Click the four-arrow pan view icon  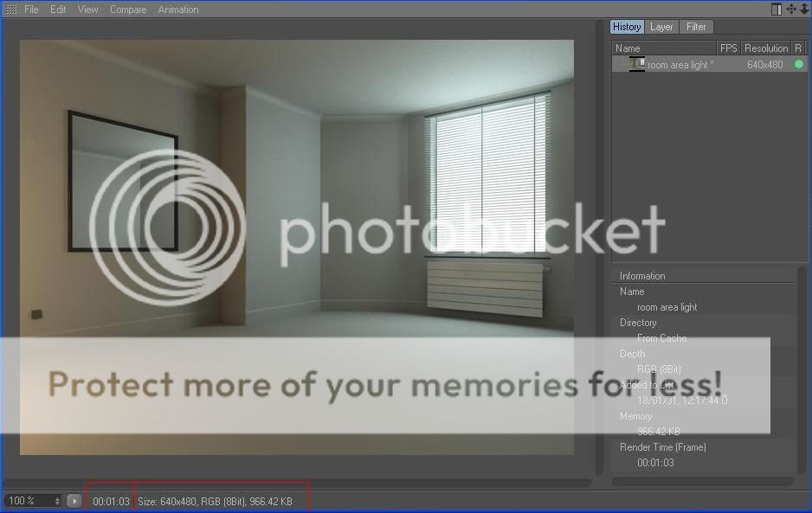[x=791, y=10]
